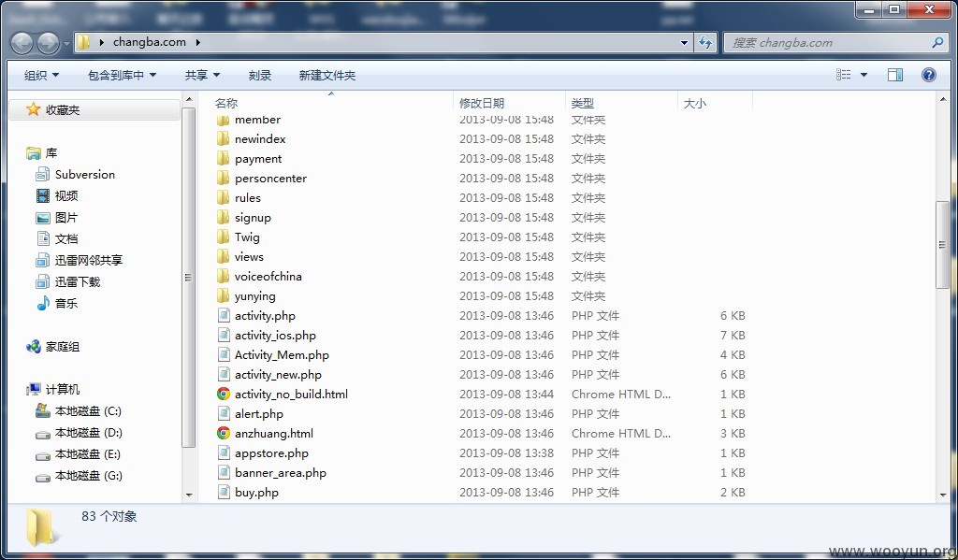The height and width of the screenshot is (560, 958).
Task: Click changba.com in the address bar
Action: pyautogui.click(x=149, y=42)
